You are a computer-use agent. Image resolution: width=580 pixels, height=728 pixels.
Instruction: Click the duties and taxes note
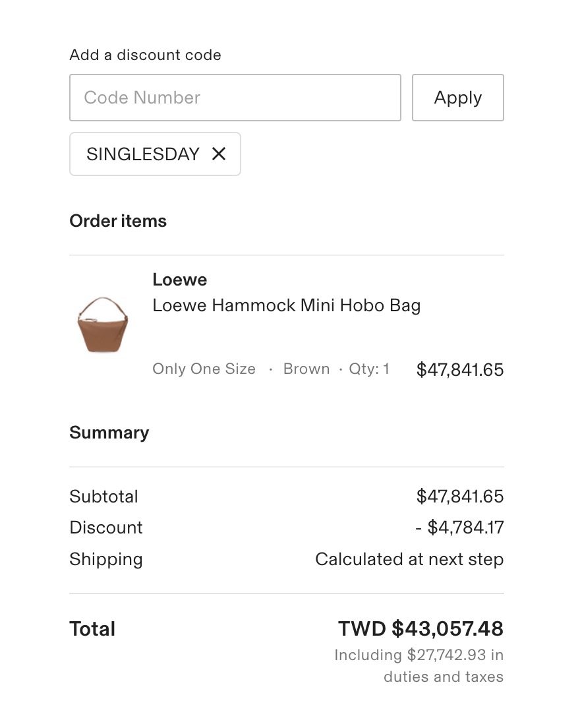click(x=419, y=666)
